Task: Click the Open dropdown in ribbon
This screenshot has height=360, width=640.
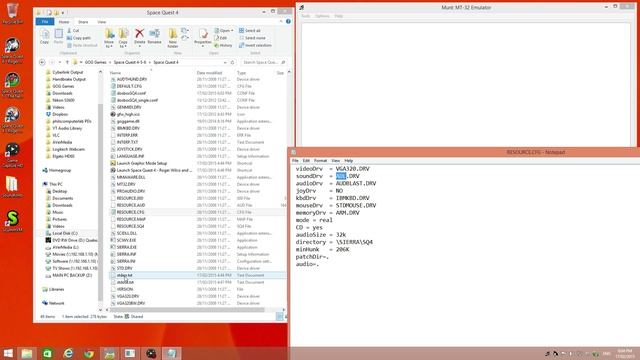Action: (x=224, y=31)
